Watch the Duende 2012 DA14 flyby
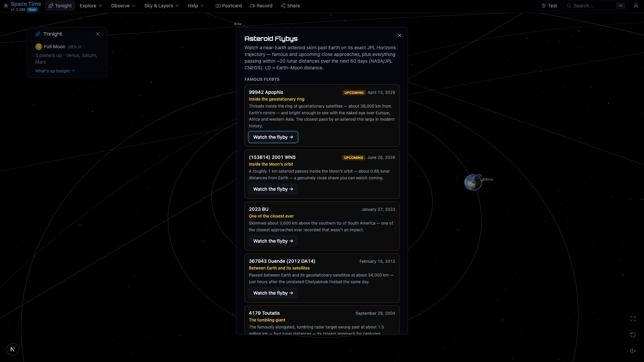 (273, 293)
